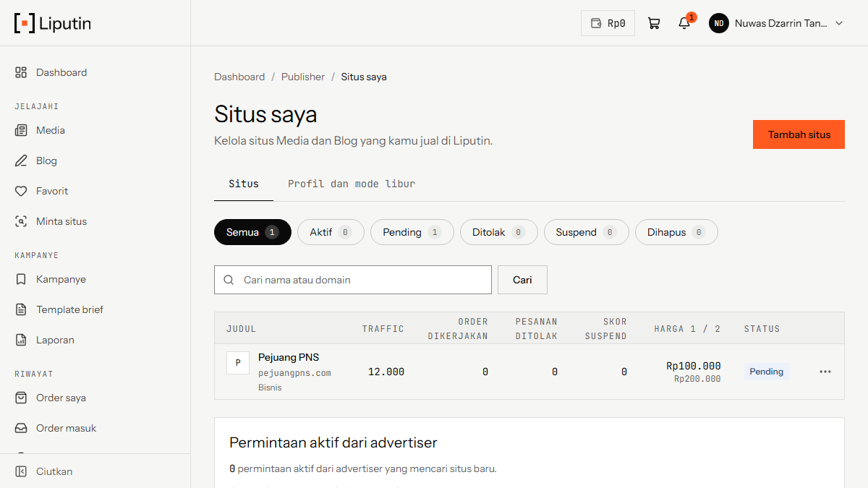Click the Bisnis category label
This screenshot has width=868, height=488.
pos(270,388)
